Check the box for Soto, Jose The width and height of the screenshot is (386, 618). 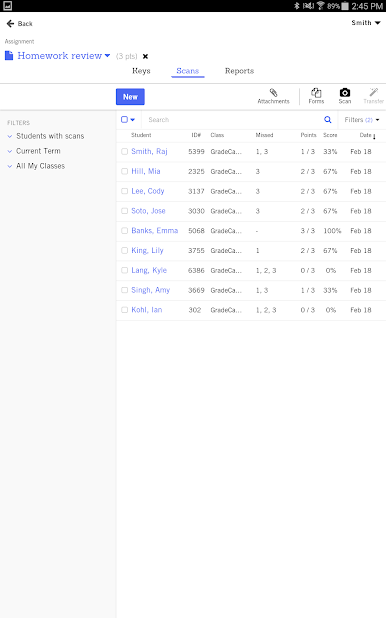(x=125, y=211)
